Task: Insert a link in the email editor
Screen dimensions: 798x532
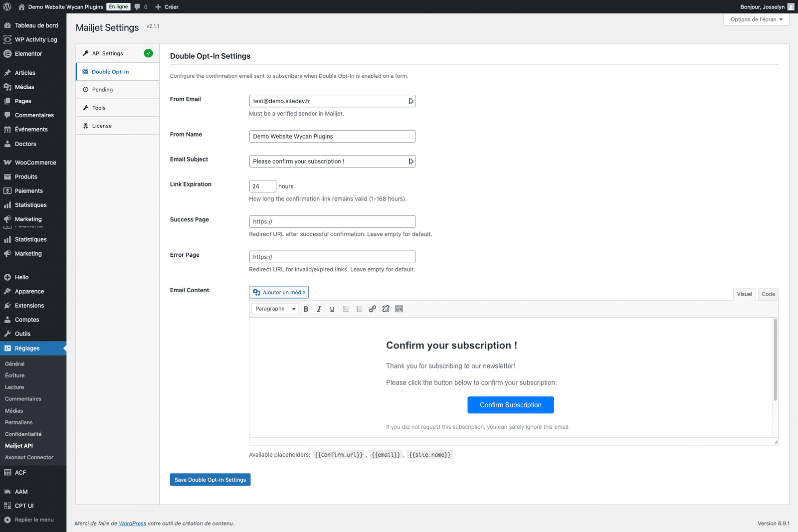Action: click(x=372, y=309)
